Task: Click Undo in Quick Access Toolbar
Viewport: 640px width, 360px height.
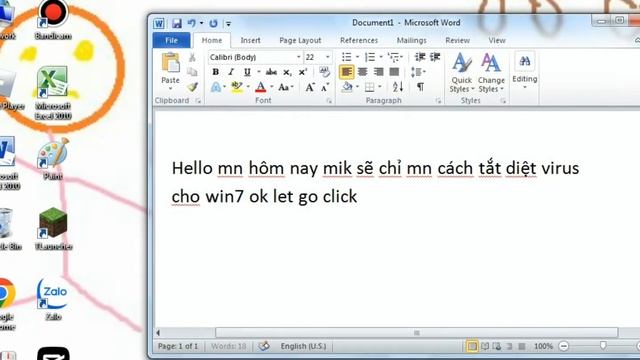Action: (191, 23)
